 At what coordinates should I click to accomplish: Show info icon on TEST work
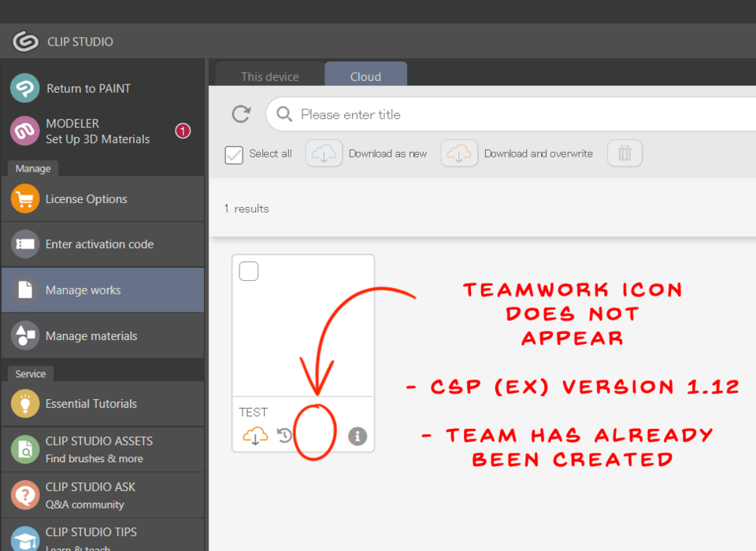tap(358, 435)
